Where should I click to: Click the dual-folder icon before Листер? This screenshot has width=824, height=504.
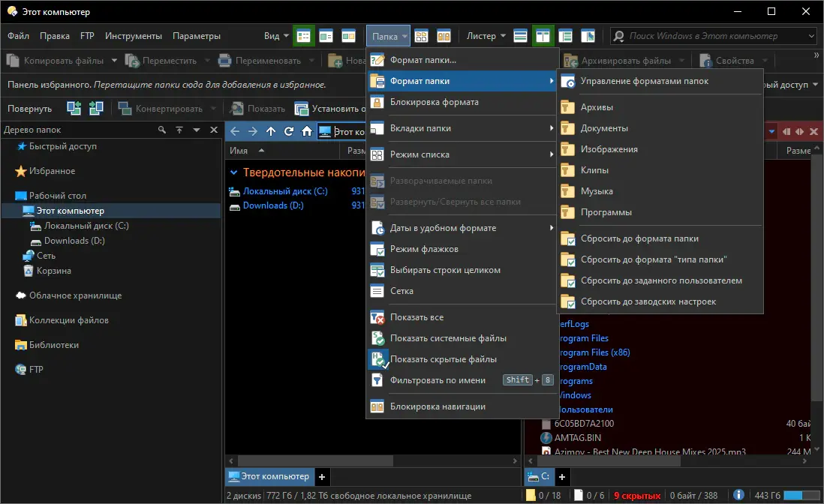point(444,36)
